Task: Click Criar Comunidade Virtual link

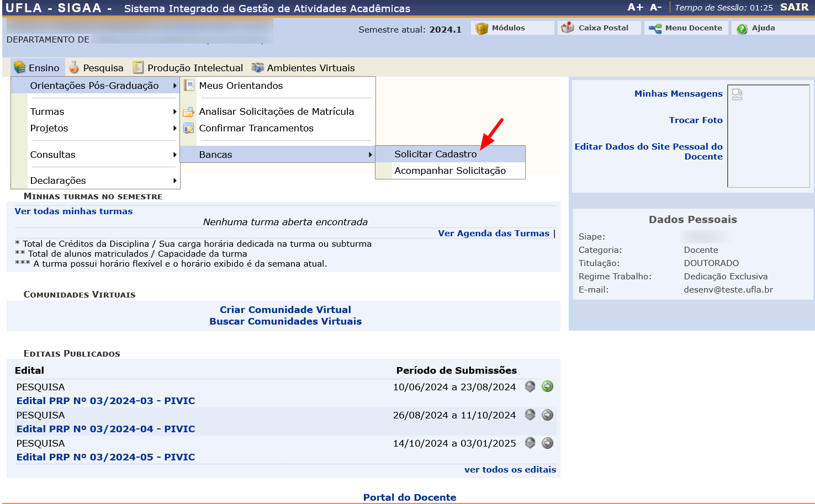Action: (285, 310)
